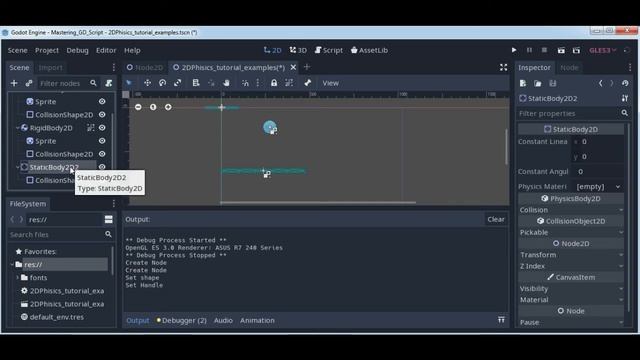Expand the Collision section
This screenshot has height=360, width=640.
(x=571, y=210)
